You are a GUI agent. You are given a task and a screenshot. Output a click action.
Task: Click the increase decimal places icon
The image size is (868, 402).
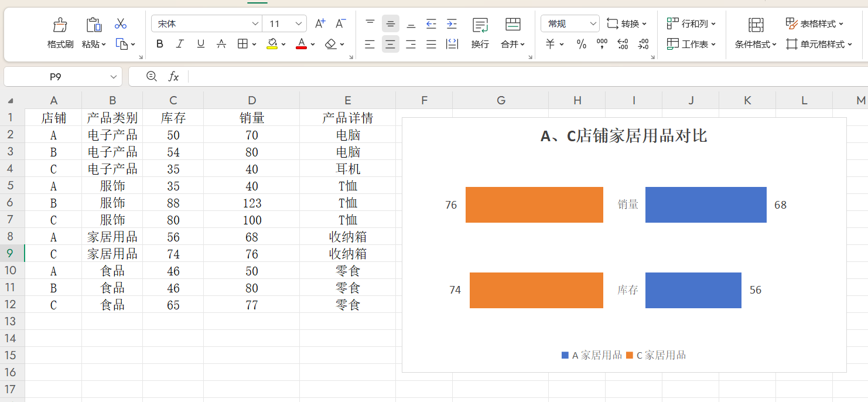click(x=623, y=44)
